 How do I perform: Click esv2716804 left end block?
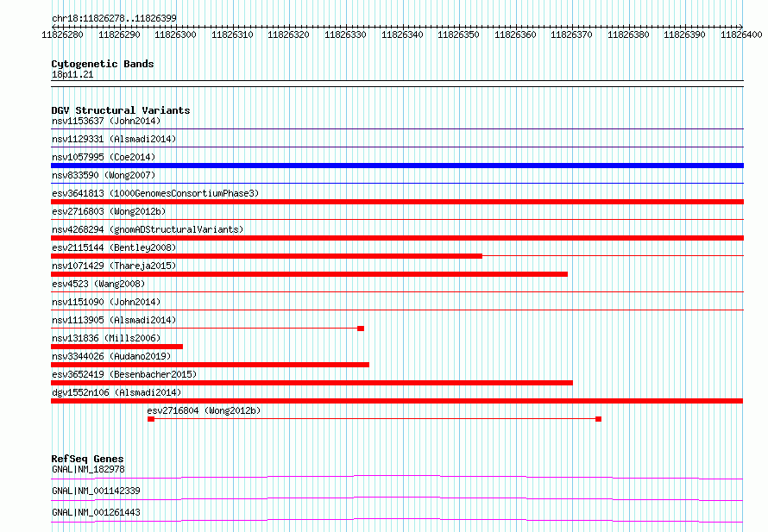tap(151, 419)
